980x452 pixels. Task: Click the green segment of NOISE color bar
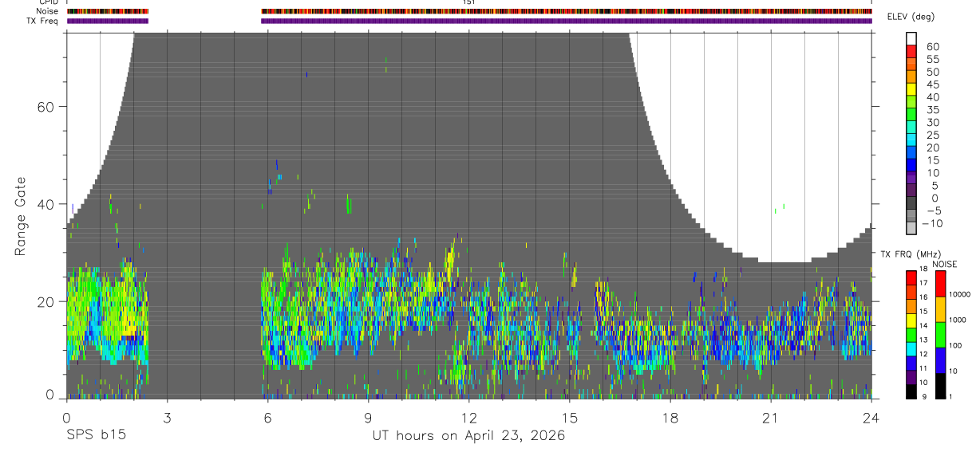coord(940,334)
